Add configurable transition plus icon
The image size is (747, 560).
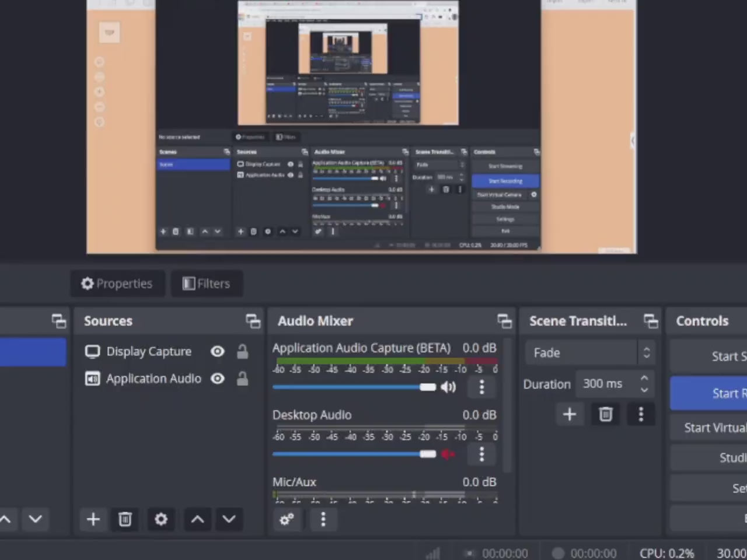(x=569, y=414)
